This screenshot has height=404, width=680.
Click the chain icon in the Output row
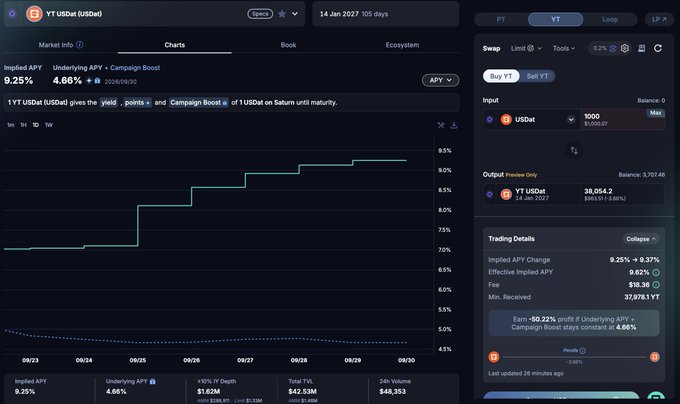click(x=490, y=194)
